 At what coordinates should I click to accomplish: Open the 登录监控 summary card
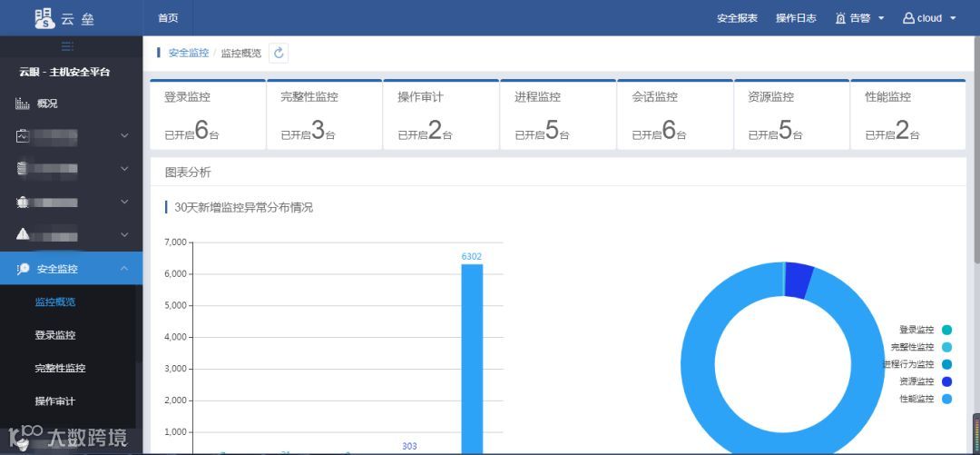(208, 115)
